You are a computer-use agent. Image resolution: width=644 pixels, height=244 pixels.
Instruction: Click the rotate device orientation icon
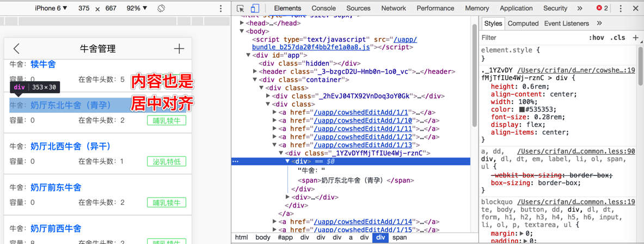pos(162,8)
